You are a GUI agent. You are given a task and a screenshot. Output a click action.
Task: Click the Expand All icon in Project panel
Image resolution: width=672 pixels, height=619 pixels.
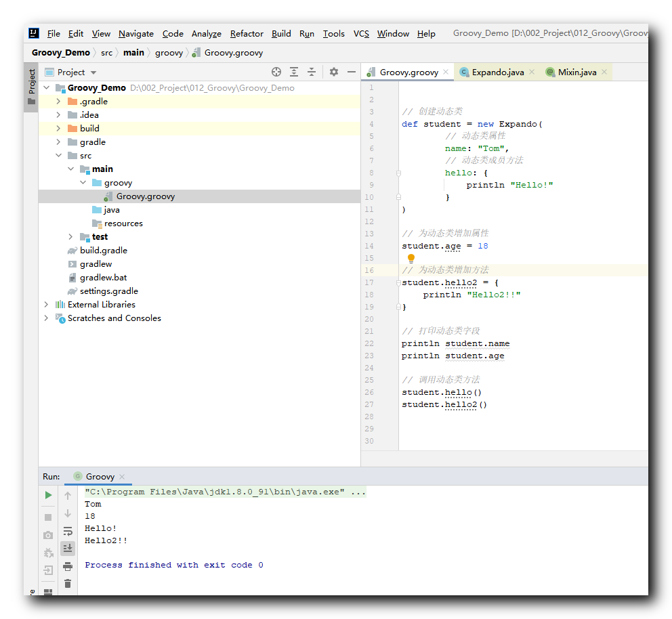coord(294,72)
